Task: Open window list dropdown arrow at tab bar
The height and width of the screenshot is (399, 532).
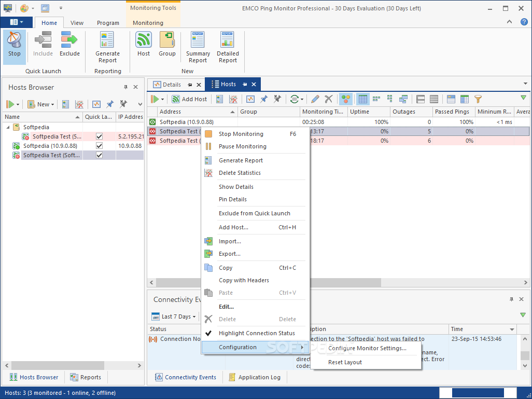Action: (x=525, y=84)
